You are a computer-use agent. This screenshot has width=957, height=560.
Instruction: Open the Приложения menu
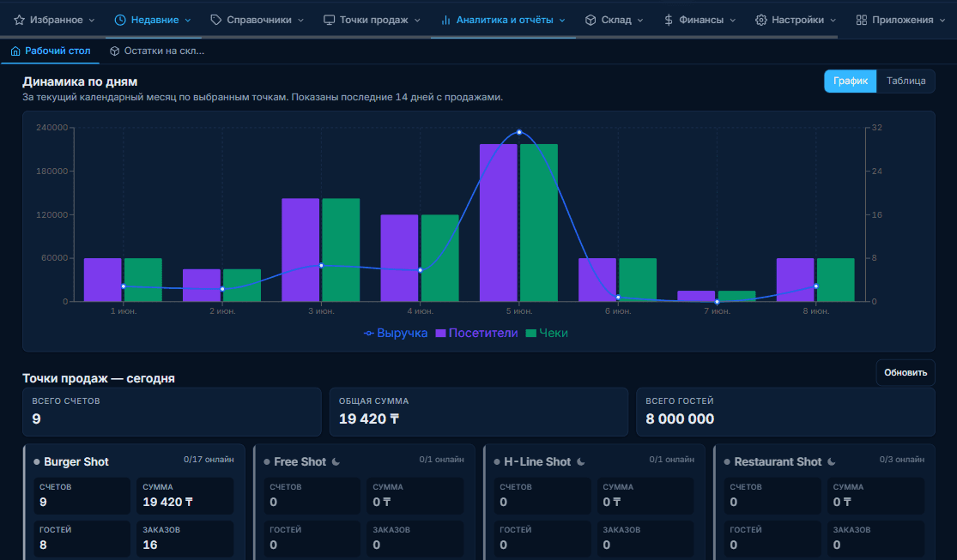coord(901,20)
